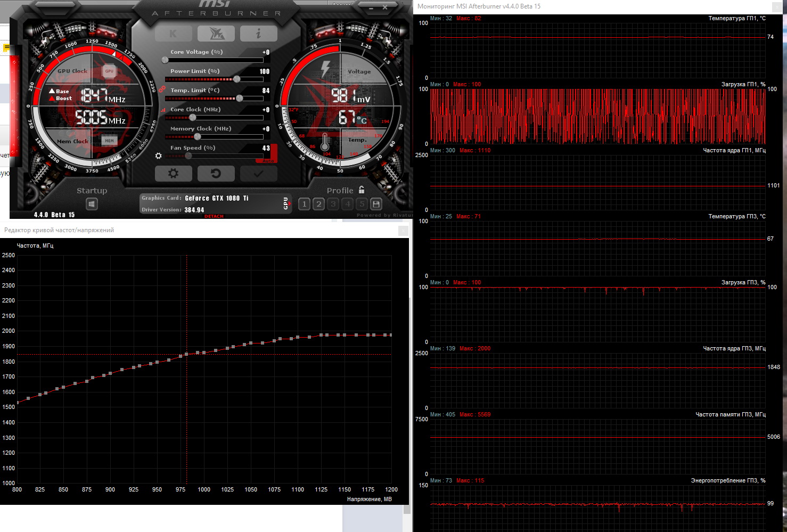This screenshot has width=787, height=532.
Task: Reset settings with the circular arrow button
Action: tap(216, 174)
